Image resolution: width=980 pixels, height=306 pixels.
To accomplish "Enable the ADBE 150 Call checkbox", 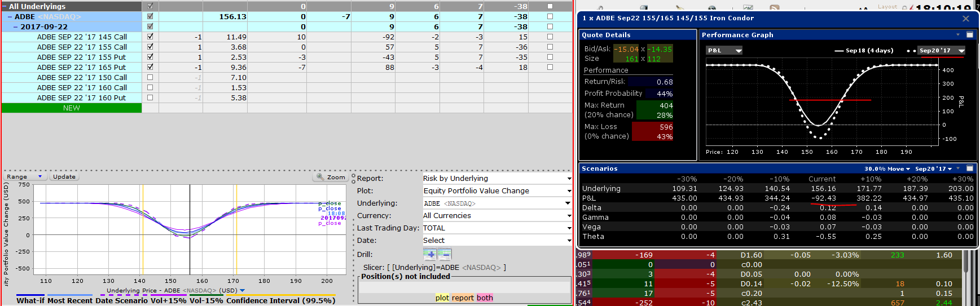I will pyautogui.click(x=150, y=77).
